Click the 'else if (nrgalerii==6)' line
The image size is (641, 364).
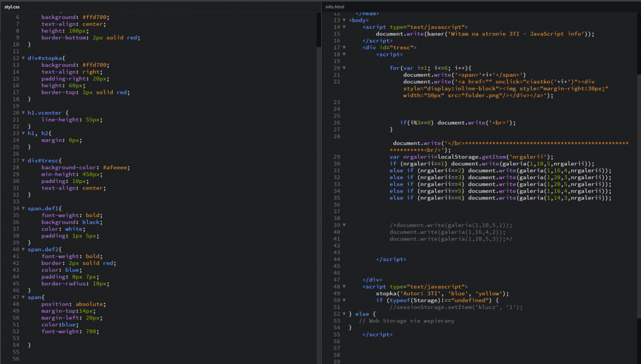tap(501, 198)
